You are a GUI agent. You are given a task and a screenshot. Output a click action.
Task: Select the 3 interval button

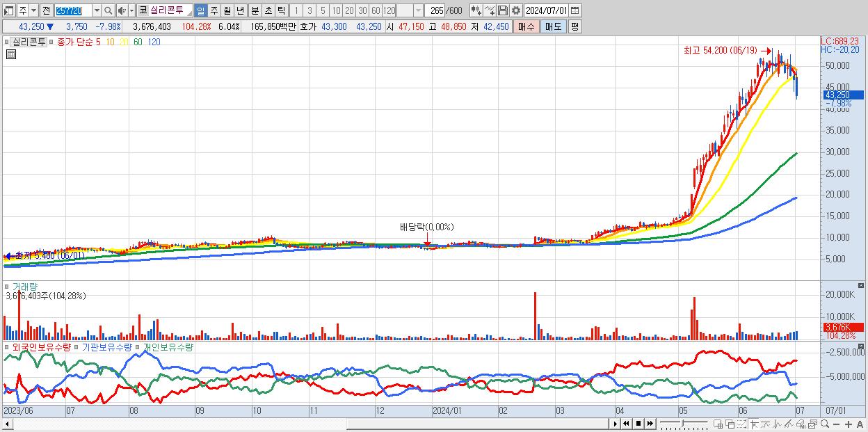(310, 10)
